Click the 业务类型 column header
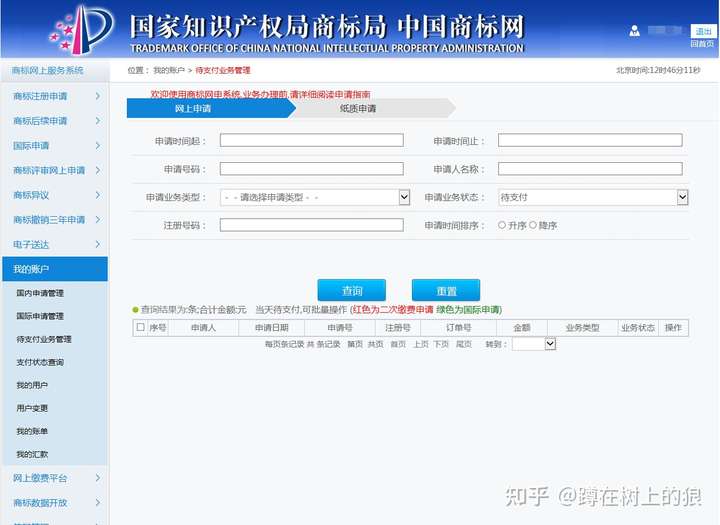 [582, 328]
